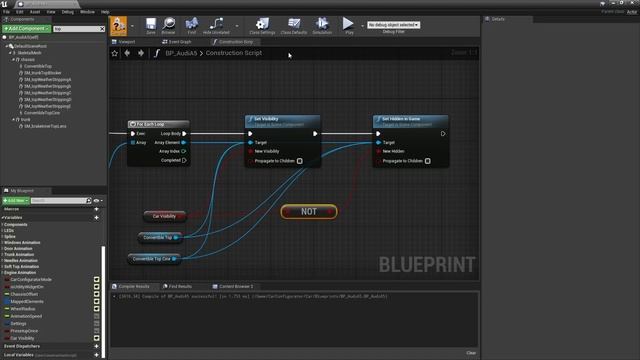640x360 pixels.
Task: Click the Add Component button
Action: (27, 29)
